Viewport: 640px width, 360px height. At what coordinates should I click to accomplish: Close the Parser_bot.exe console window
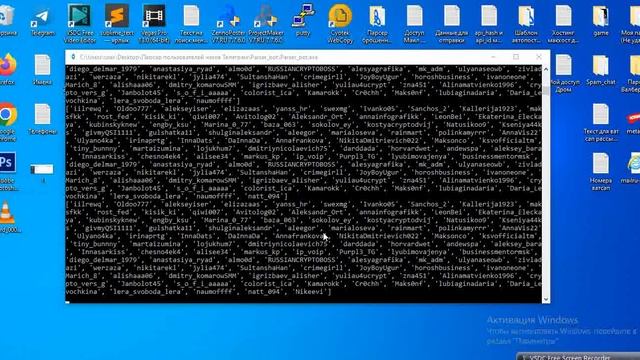pos(539,57)
